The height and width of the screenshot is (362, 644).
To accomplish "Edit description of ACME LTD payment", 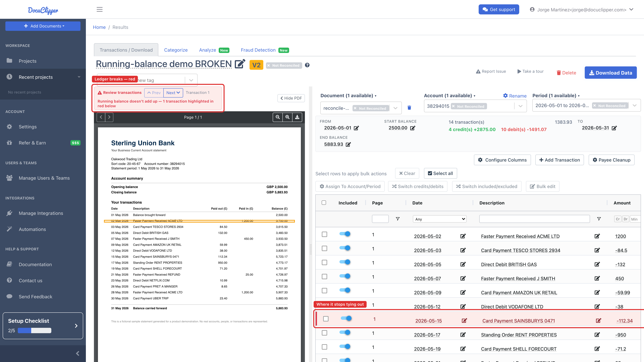I will coord(597,236).
